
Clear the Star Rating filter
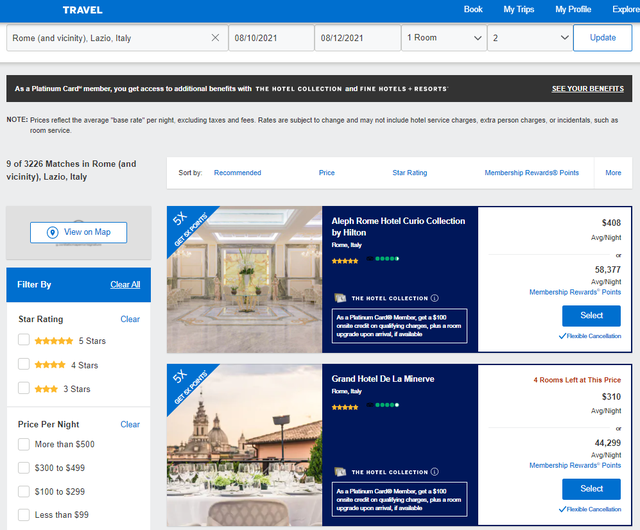[130, 319]
